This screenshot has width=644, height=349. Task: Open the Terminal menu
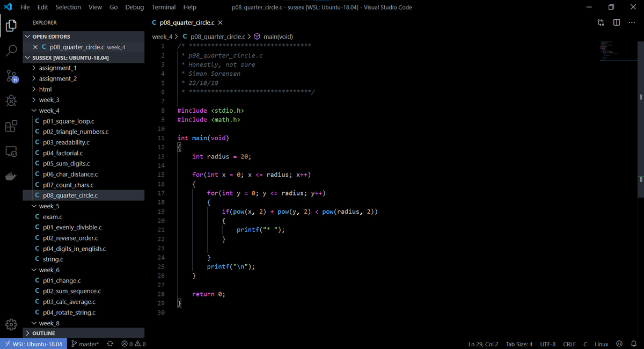coord(163,7)
